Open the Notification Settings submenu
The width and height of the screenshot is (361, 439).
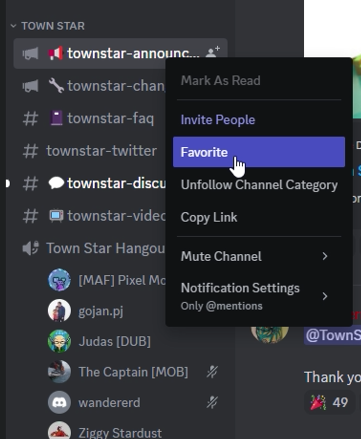click(x=259, y=296)
